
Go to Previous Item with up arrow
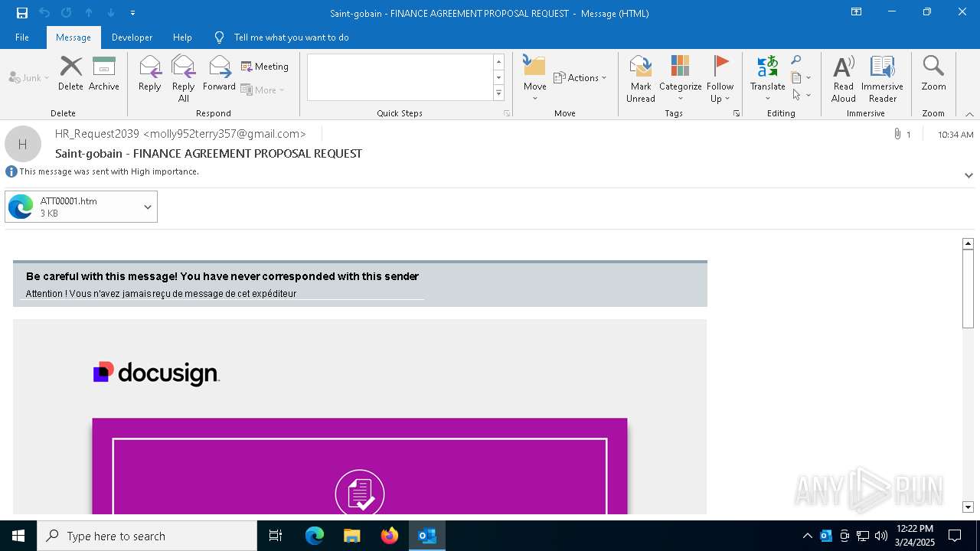[x=89, y=13]
